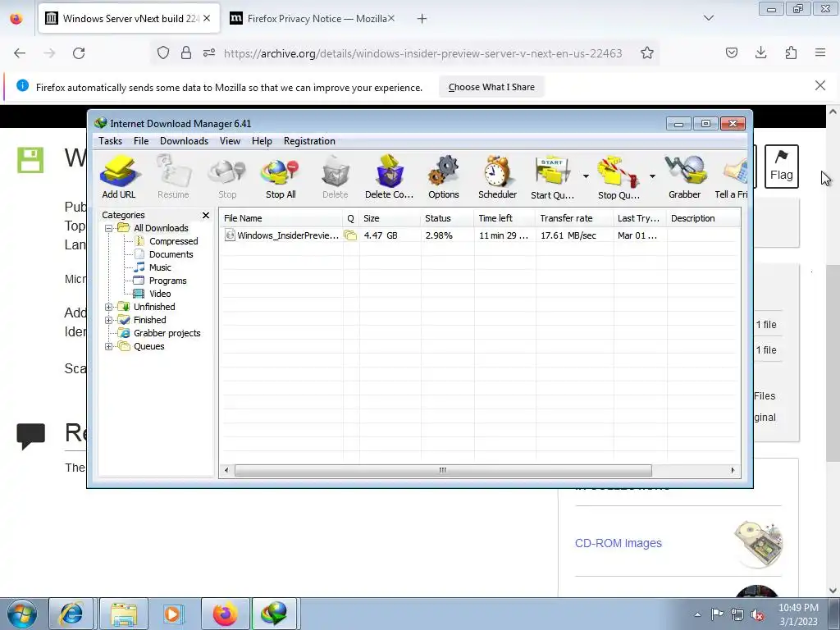
Task: Close the Categories panel
Action: pos(206,215)
